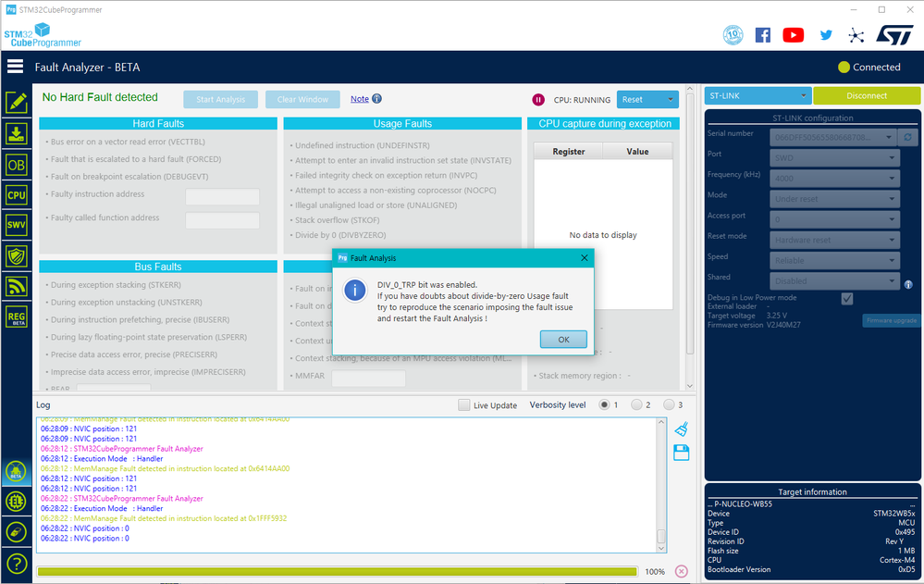Click the Disconnect button
The height and width of the screenshot is (584, 924).
[867, 95]
